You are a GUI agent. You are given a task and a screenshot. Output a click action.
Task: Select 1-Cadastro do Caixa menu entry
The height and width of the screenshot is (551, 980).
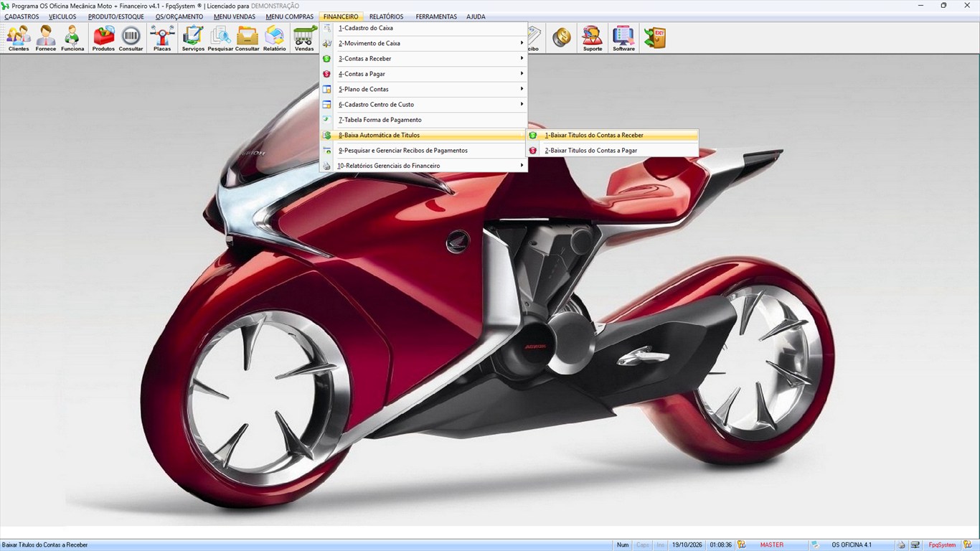pyautogui.click(x=423, y=28)
